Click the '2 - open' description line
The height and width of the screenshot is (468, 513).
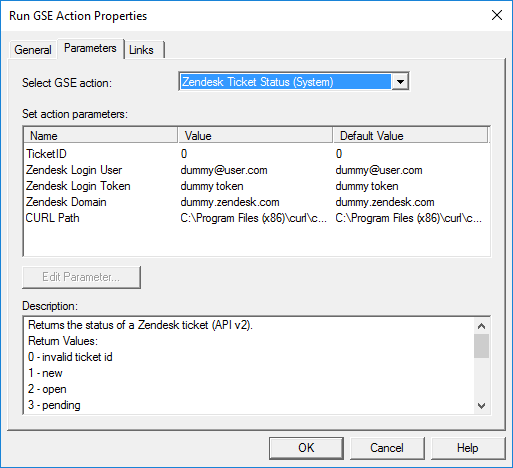[47, 389]
